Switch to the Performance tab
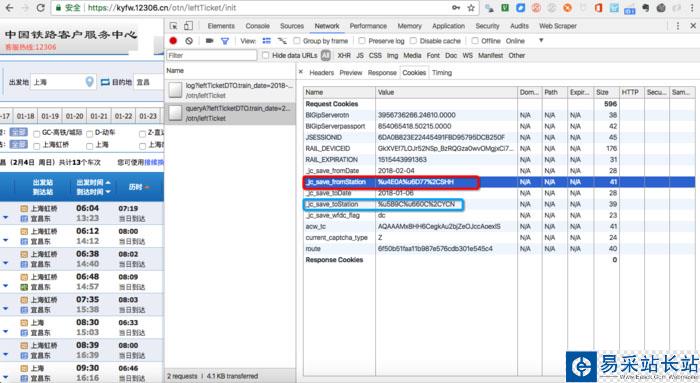Viewport: 700px width, 383px height. (368, 26)
